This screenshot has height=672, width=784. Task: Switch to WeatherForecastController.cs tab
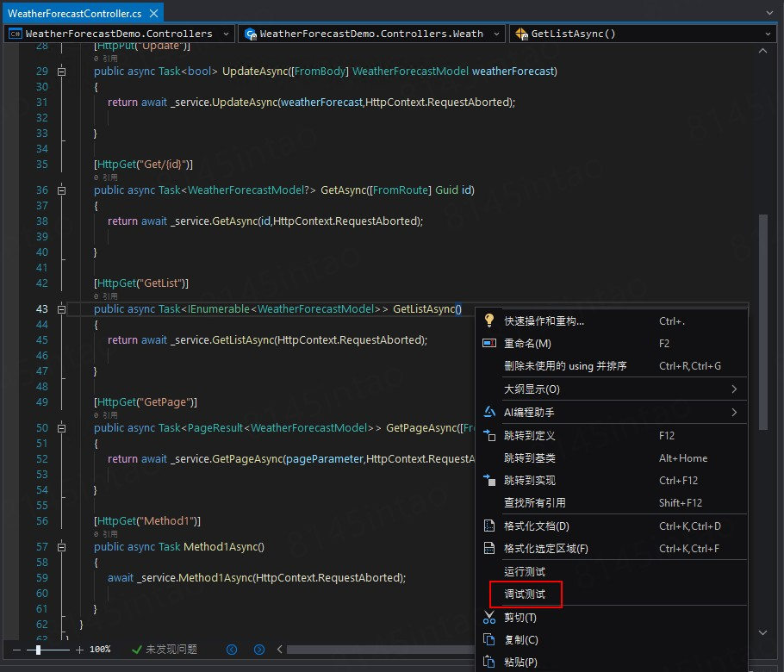pyautogui.click(x=74, y=14)
